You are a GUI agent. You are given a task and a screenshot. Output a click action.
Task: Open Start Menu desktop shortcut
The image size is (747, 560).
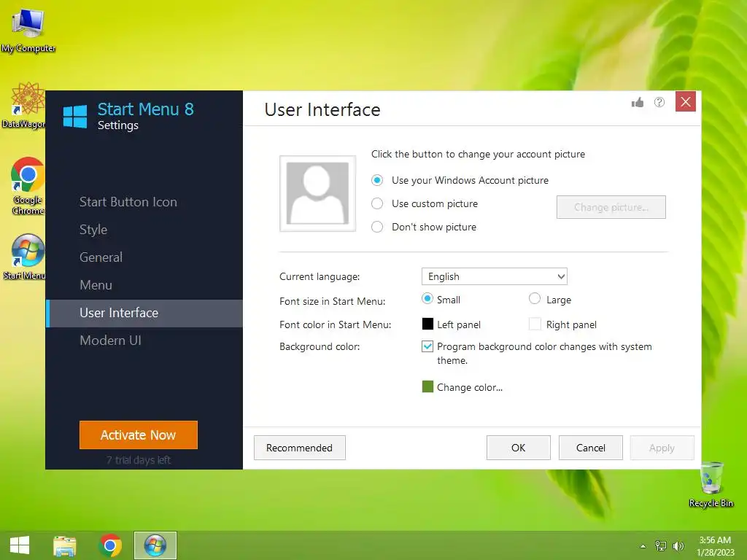pyautogui.click(x=25, y=257)
